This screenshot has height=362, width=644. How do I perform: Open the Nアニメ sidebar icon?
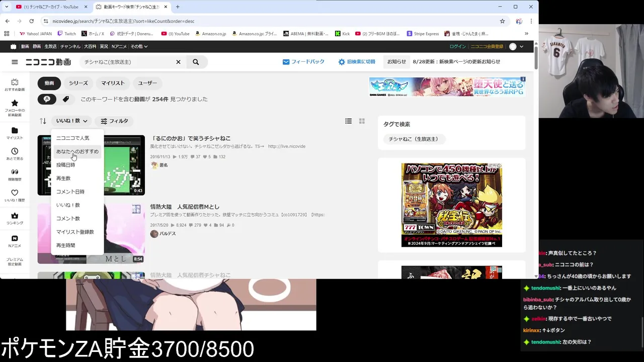pyautogui.click(x=15, y=241)
